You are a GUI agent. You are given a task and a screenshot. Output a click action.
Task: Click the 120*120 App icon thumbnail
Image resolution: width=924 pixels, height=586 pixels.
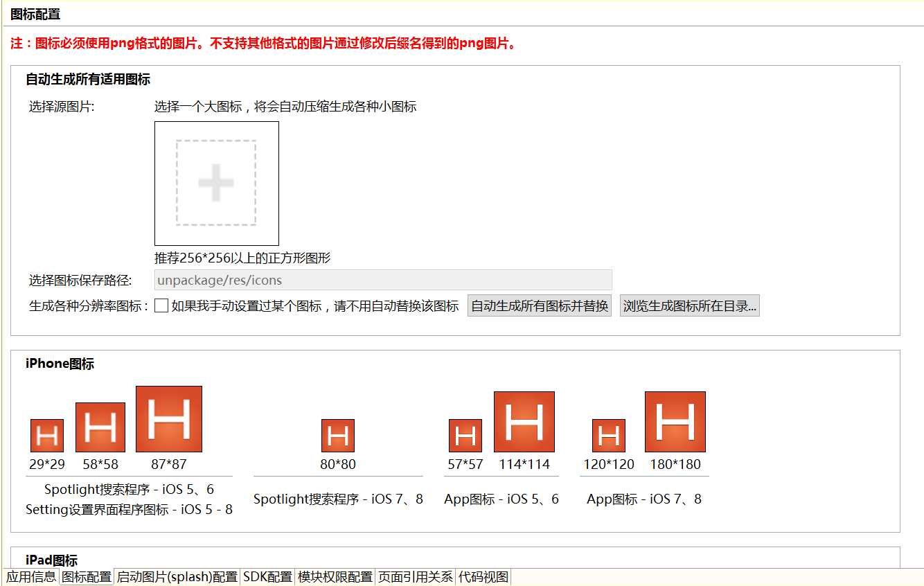[607, 434]
